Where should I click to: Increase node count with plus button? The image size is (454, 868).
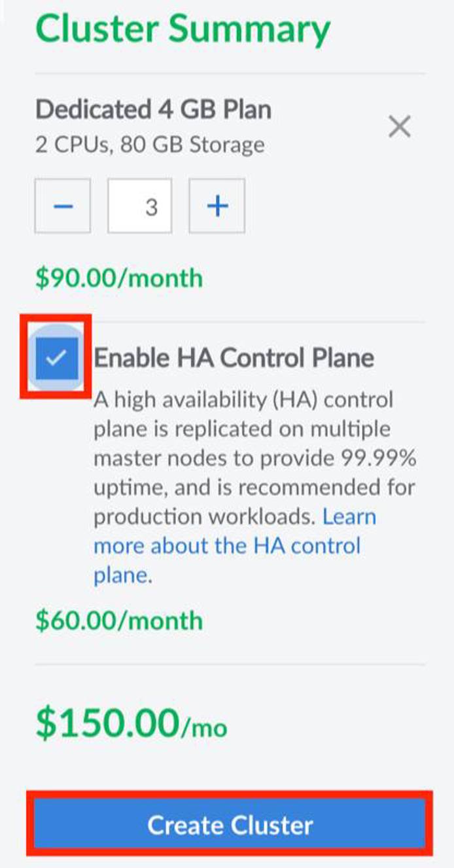tap(217, 206)
